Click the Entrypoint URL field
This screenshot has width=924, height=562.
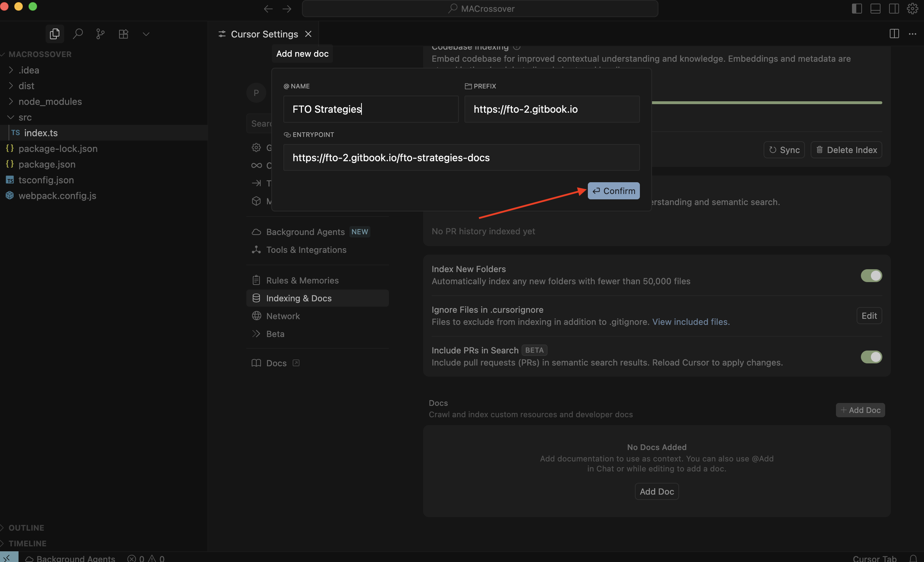(461, 158)
